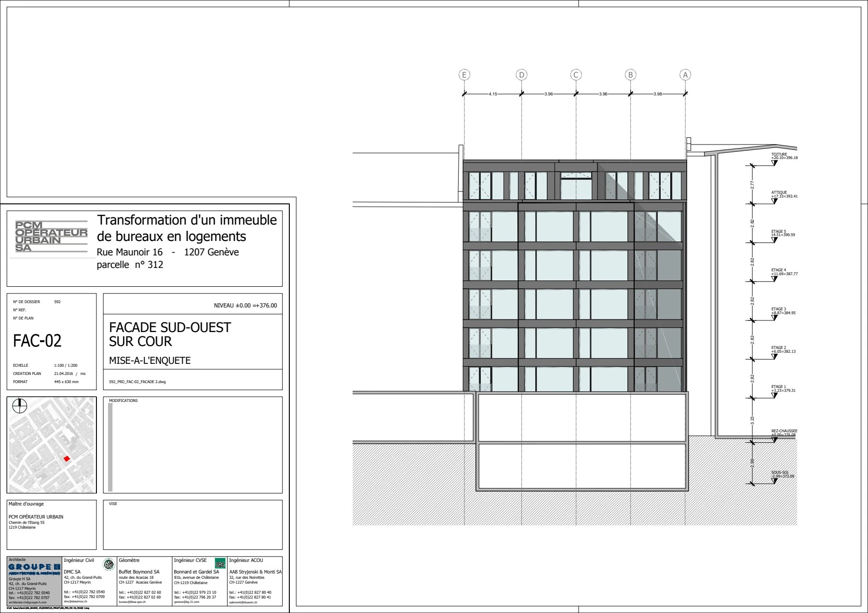Click the green BG logo beside Ingénieur CVSE
Screen dimensions: 868x613
pos(220,563)
